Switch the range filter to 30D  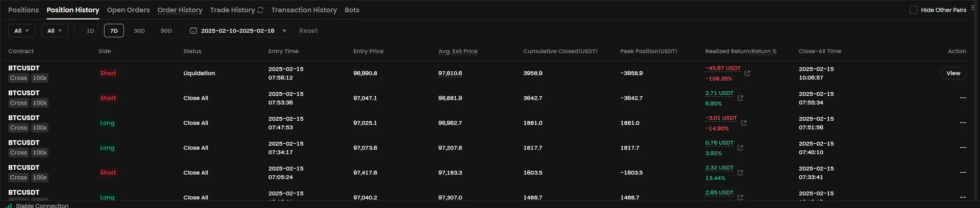click(x=139, y=31)
